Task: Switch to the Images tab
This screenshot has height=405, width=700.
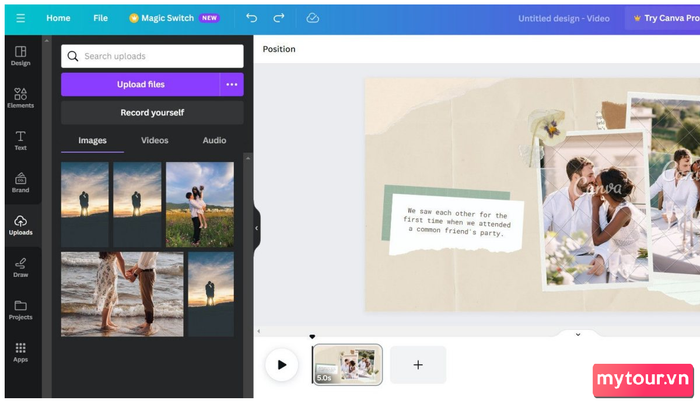Action: pos(92,141)
